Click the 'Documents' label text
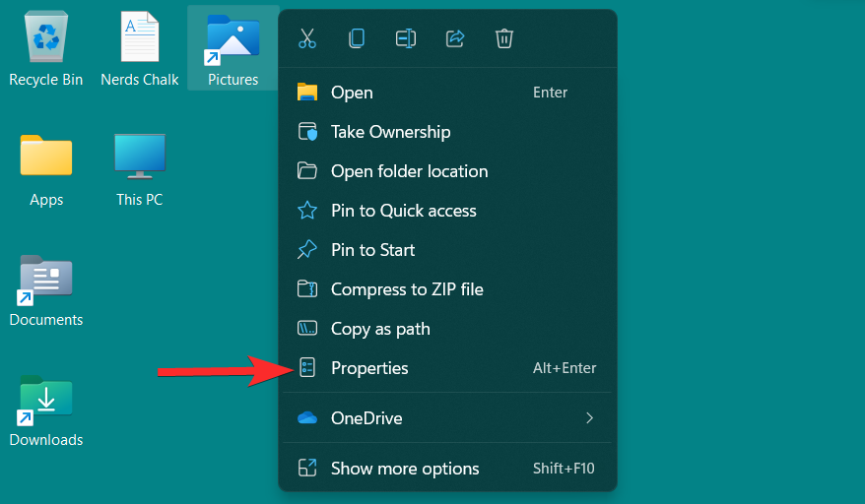Image resolution: width=865 pixels, height=504 pixels. coord(45,319)
